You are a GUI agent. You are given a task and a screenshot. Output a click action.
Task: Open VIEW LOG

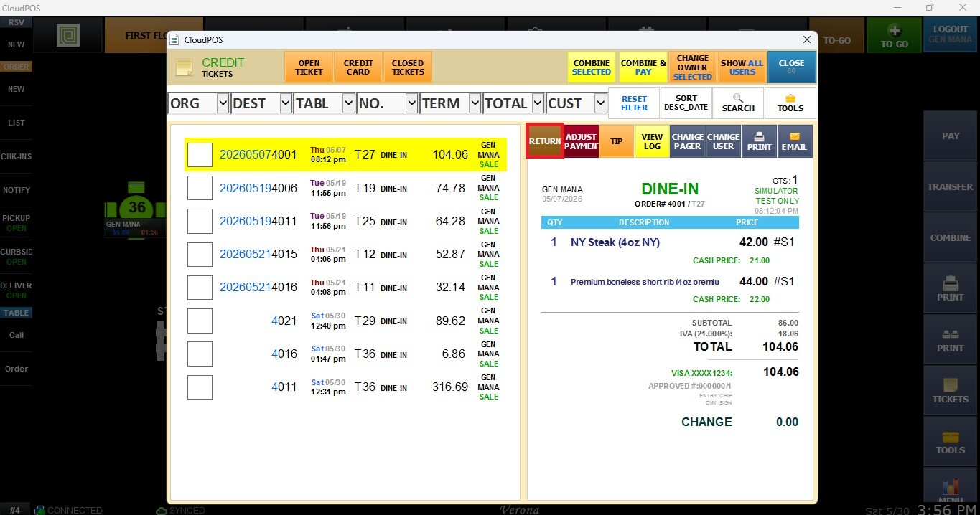point(652,141)
